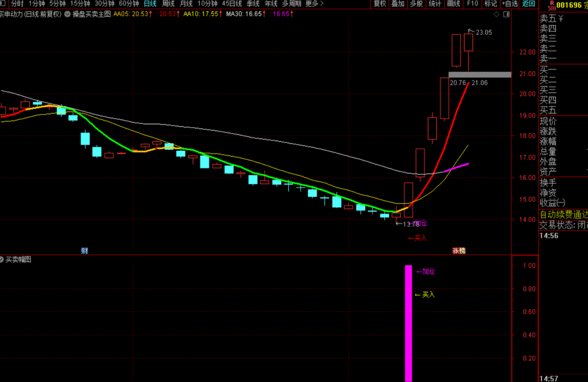The image size is (588, 382).
Task: Add stock via +自选 button
Action: pos(510,4)
